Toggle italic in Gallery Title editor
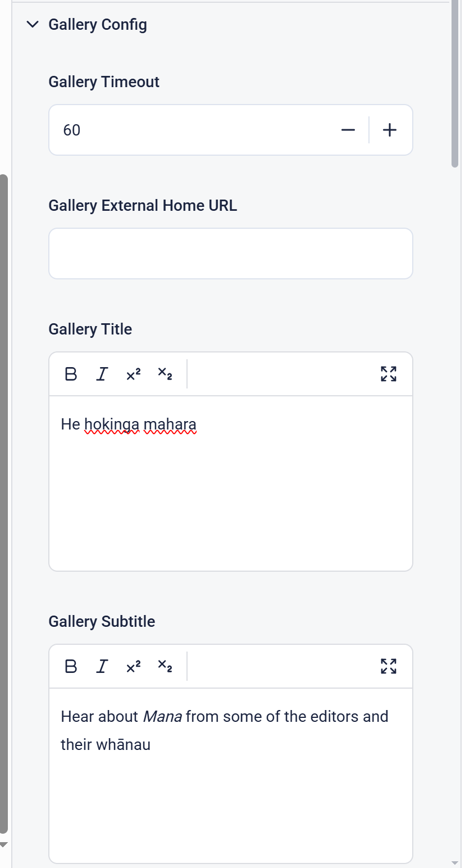 pyautogui.click(x=102, y=374)
